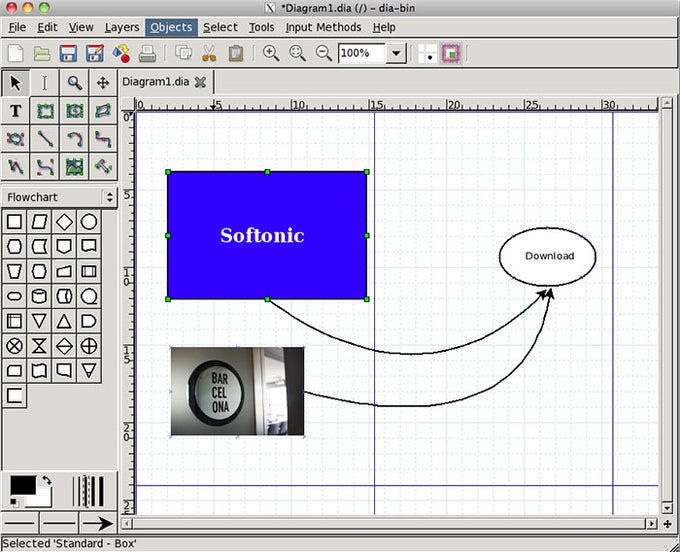Select the Ellipse shape tool
Viewport: 680px width, 552px height.
tap(74, 111)
